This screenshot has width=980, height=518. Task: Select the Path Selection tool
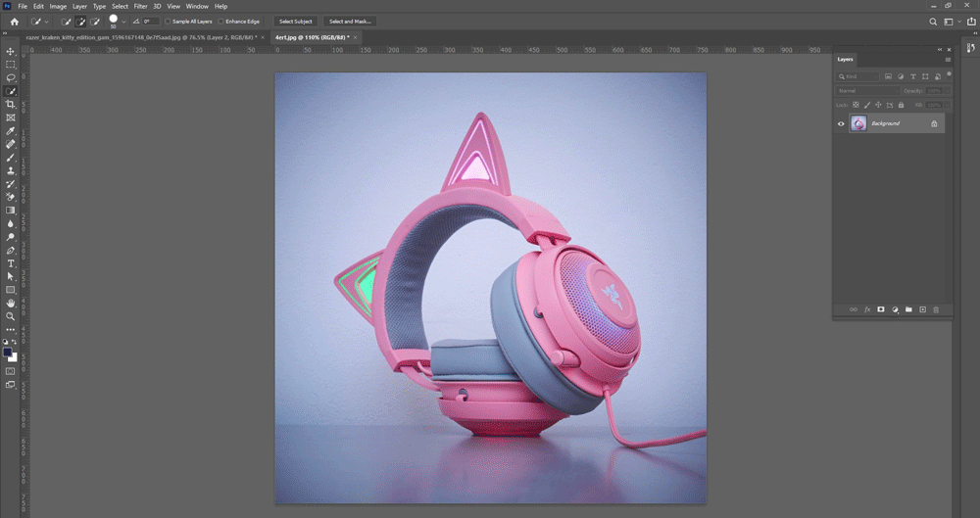click(11, 277)
